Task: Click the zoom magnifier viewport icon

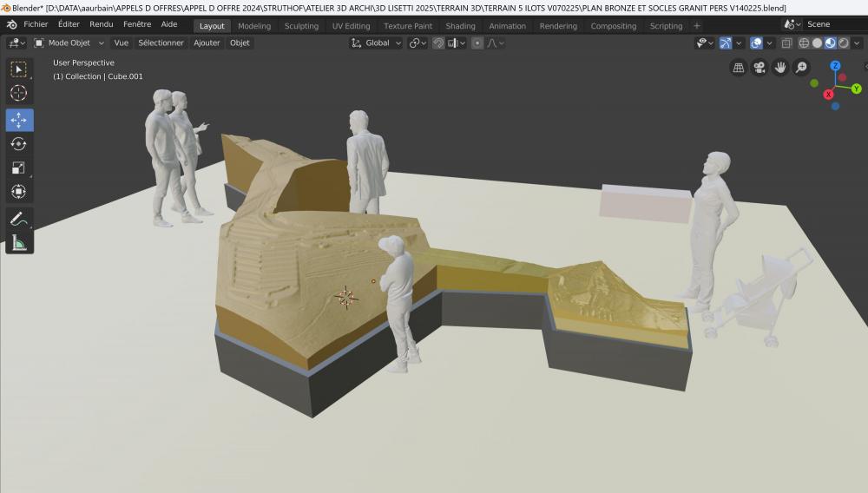Action: pos(801,68)
